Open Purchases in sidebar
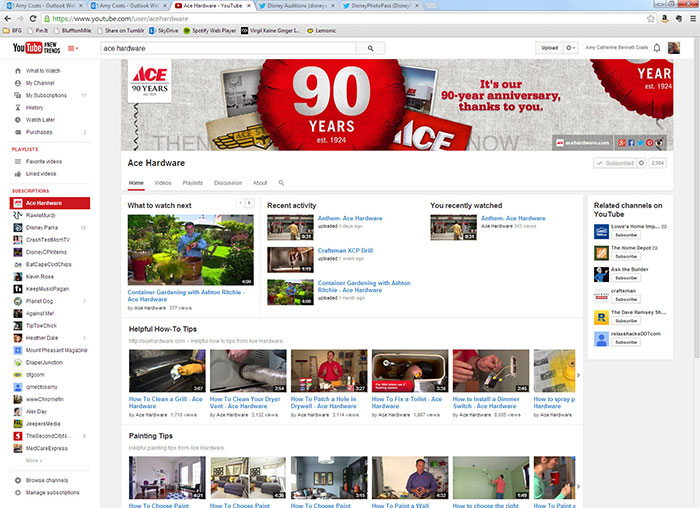The image size is (700, 508). click(39, 132)
